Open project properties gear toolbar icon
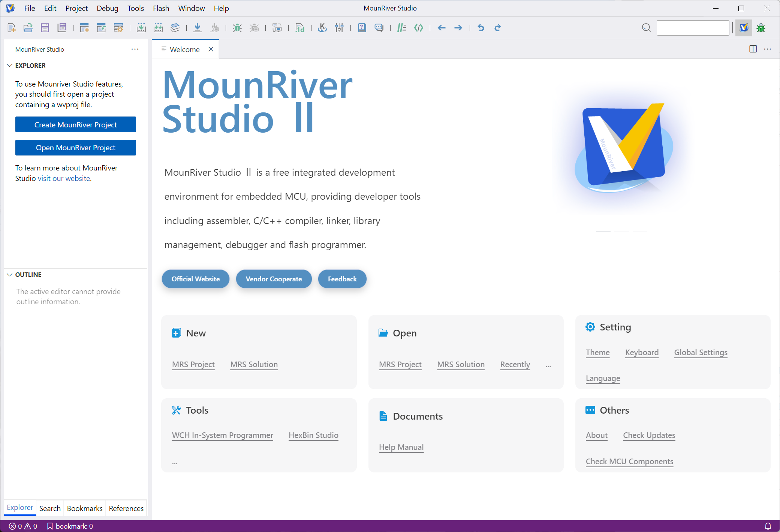 tap(118, 28)
